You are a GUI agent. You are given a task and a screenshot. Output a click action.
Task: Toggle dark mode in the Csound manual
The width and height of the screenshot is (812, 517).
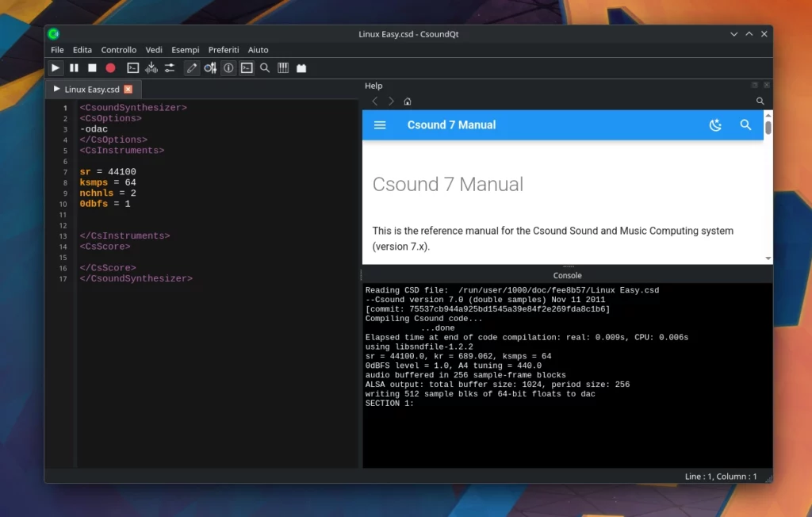pos(715,124)
